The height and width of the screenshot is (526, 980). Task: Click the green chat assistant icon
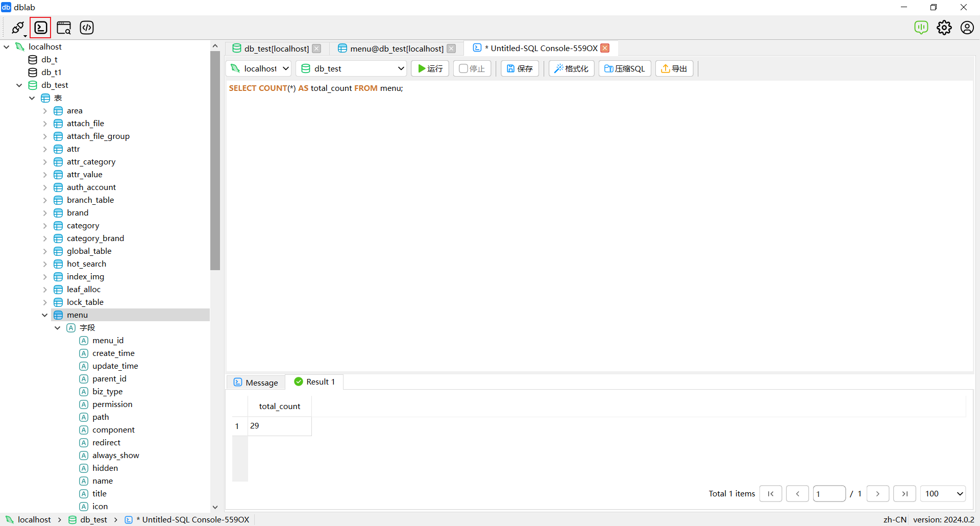point(921,28)
